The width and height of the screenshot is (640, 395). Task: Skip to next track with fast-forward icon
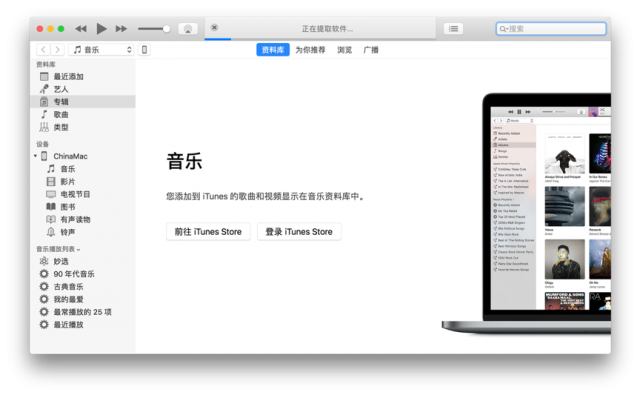coord(121,29)
